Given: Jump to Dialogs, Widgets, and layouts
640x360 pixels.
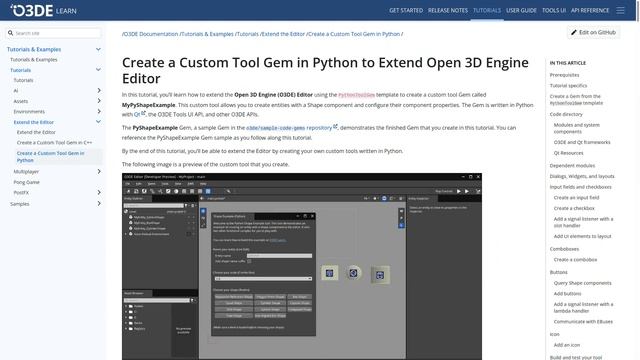Looking at the screenshot, I should pos(582,176).
